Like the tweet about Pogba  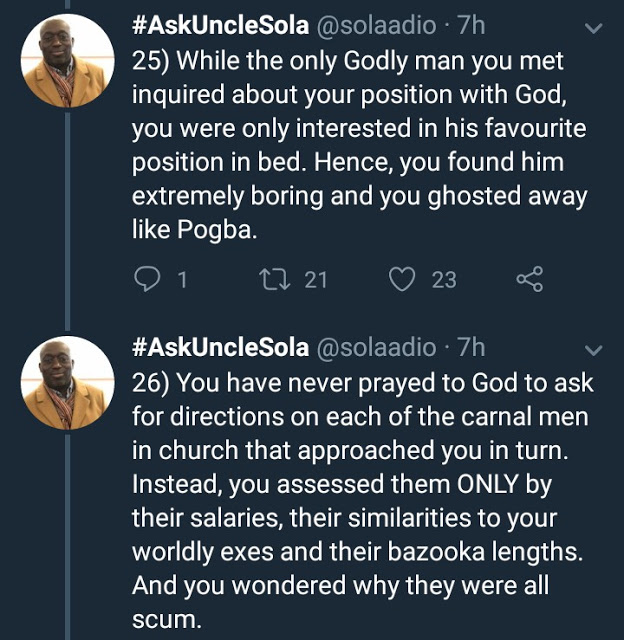[402, 281]
